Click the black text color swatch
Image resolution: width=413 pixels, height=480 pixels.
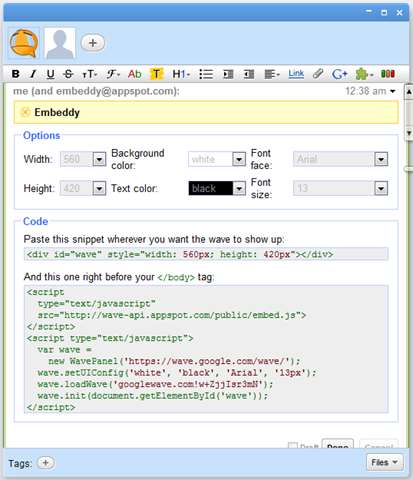pyautogui.click(x=210, y=188)
